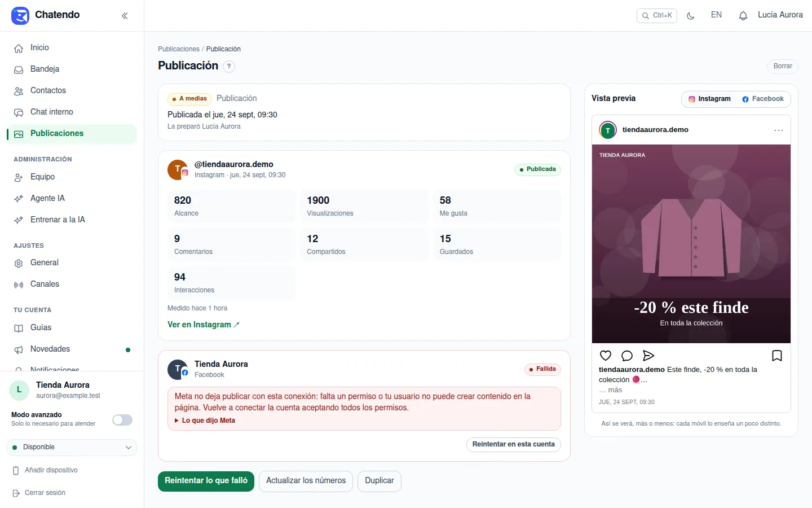
Task: Open notifications bell icon
Action: [x=743, y=16]
